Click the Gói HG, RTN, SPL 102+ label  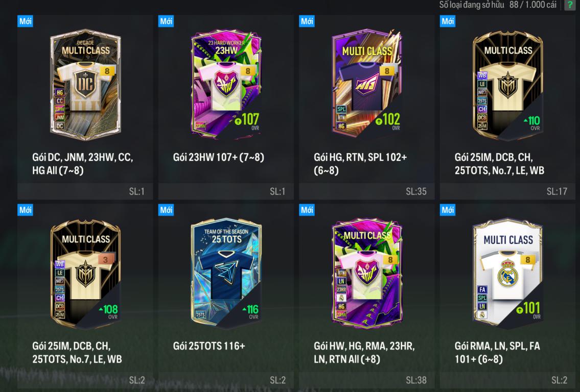click(360, 164)
